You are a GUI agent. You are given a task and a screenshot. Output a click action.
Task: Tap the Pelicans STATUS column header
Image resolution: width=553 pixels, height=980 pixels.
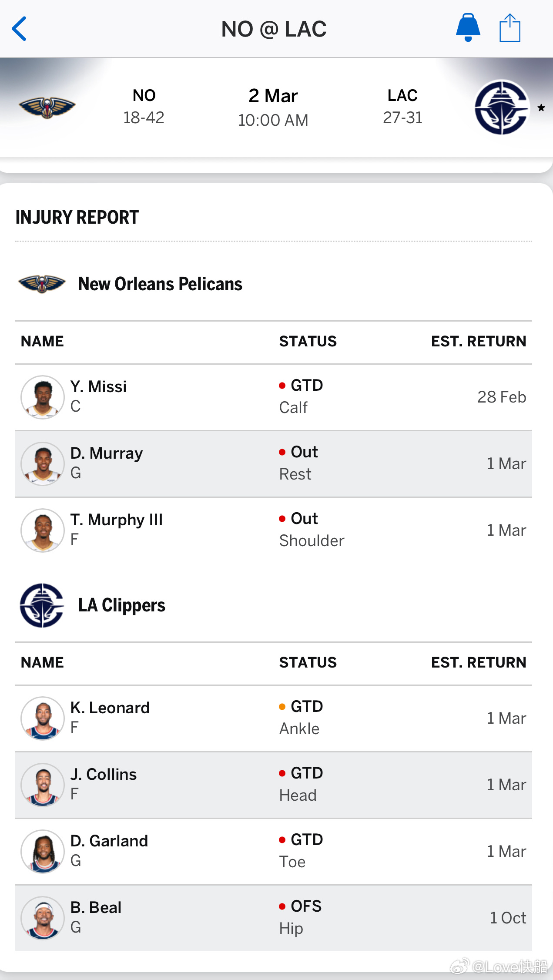(308, 342)
